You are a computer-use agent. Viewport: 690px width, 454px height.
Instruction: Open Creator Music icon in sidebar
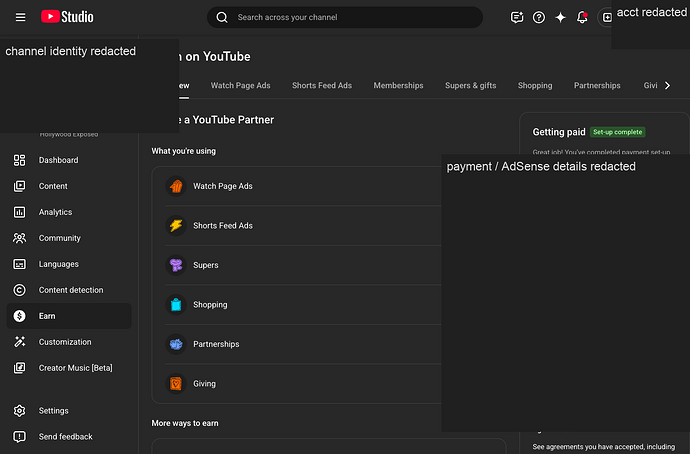pos(19,368)
